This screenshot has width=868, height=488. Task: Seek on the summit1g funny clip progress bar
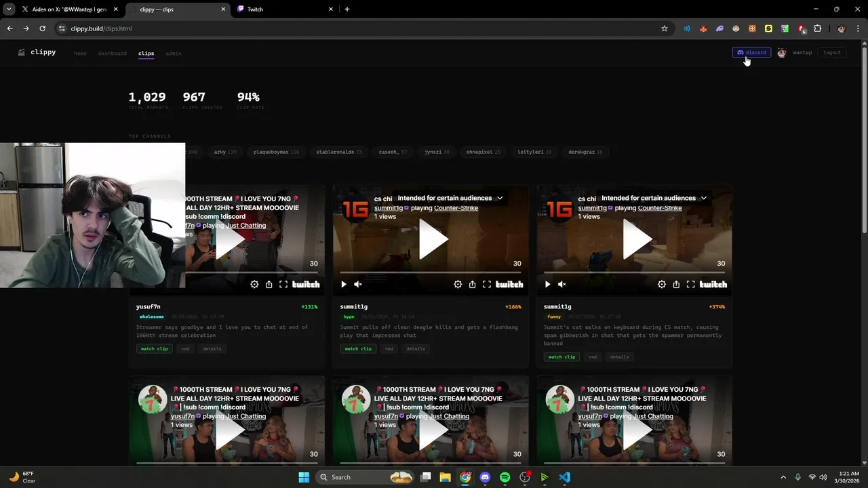point(635,272)
